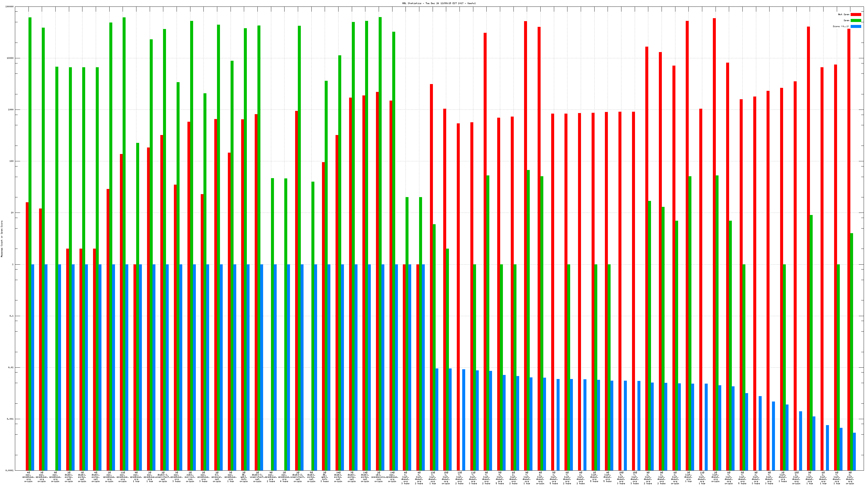The width and height of the screenshot is (868, 488).
Task: Select the 14@ dnsbl.sorbs.net origin label
Action: tap(338, 477)
